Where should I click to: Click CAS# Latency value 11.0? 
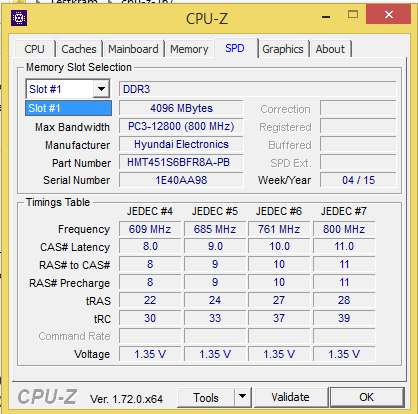344,246
